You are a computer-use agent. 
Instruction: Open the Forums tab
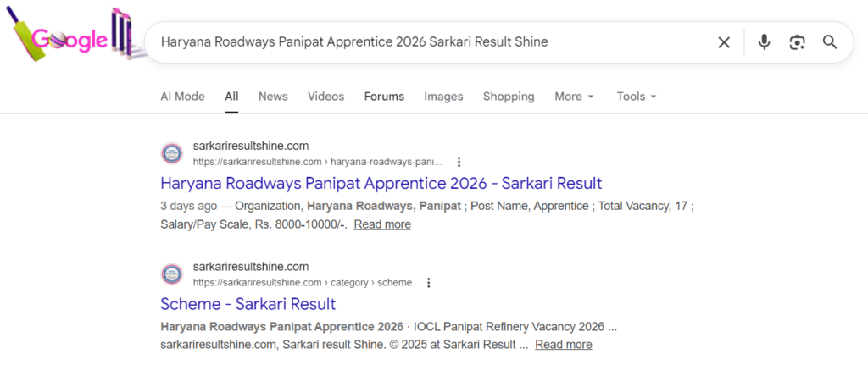click(384, 97)
